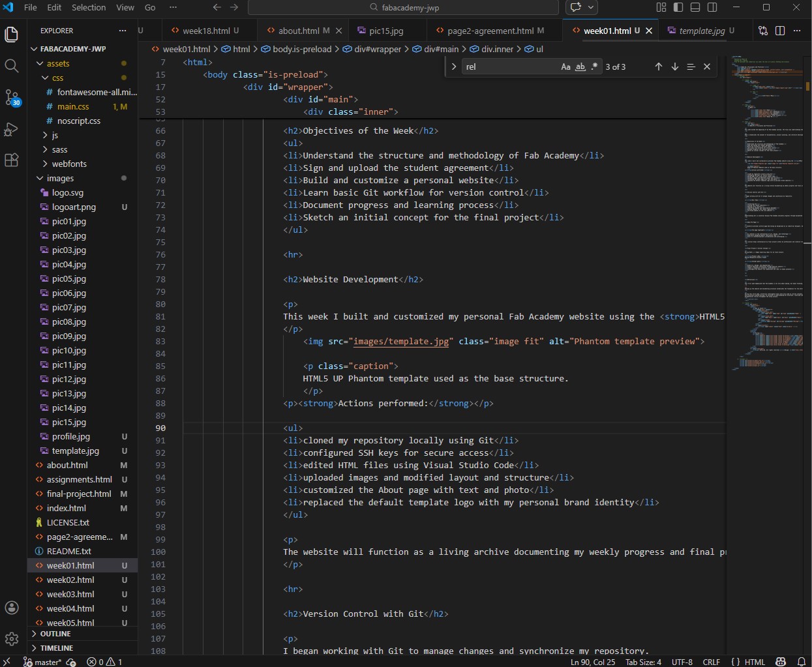Change Tab Size: 4 indentation setting
Screen dimensions: 812x667
coord(644,662)
